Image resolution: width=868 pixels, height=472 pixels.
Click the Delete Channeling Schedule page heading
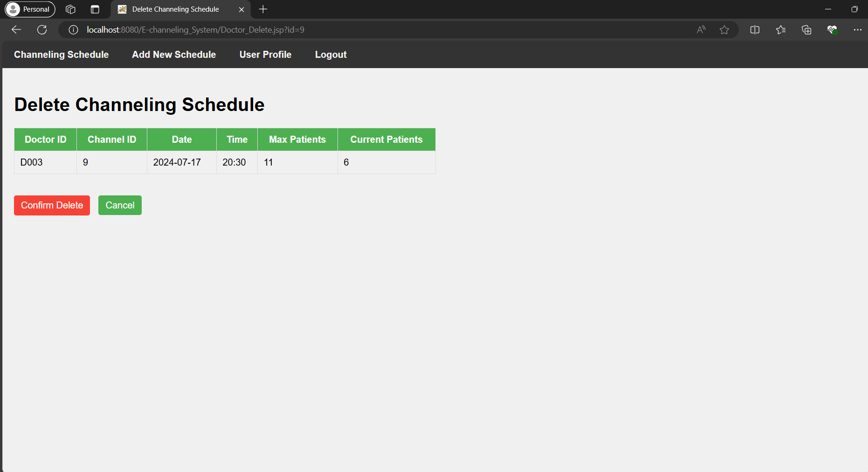coord(139,104)
